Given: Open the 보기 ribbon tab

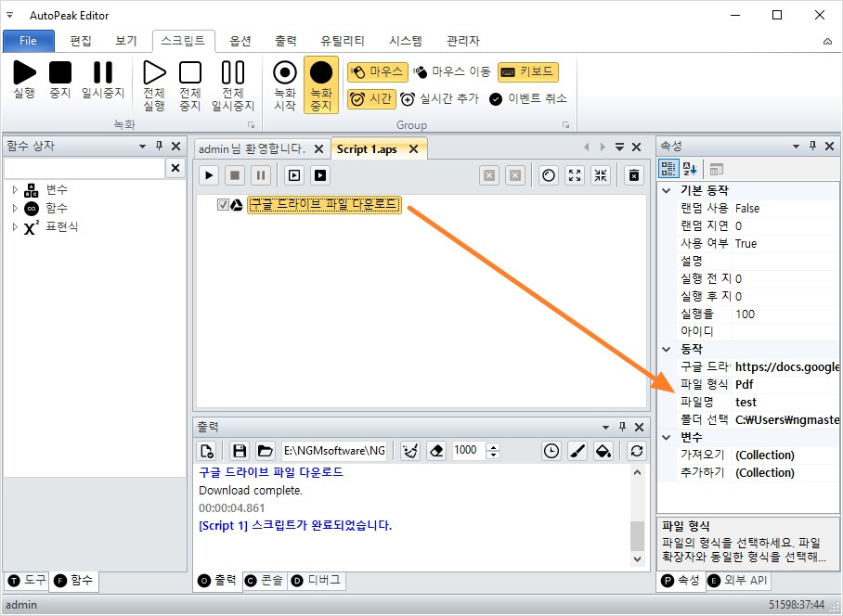Looking at the screenshot, I should point(126,41).
